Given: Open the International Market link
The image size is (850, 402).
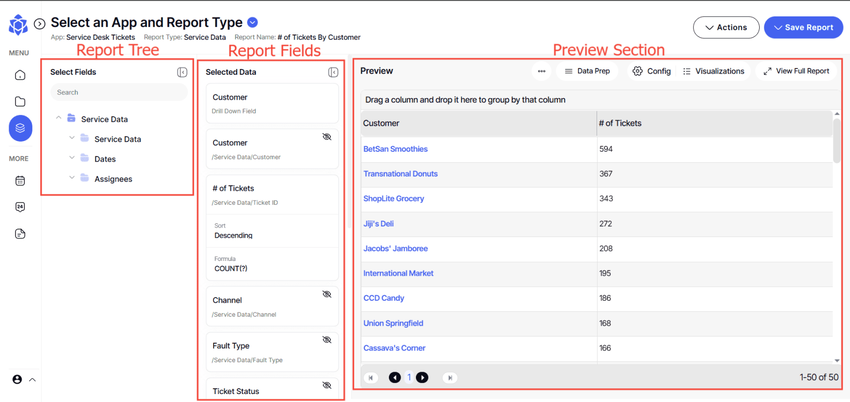Looking at the screenshot, I should tap(398, 274).
